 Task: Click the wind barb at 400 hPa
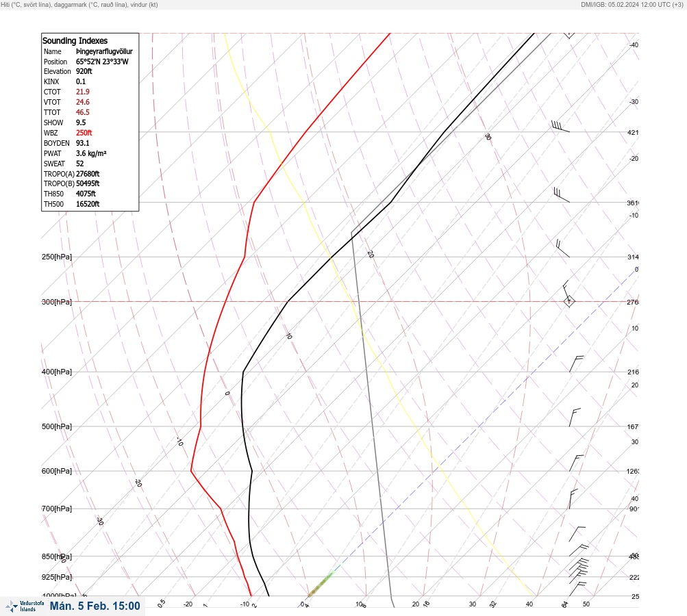576,364
